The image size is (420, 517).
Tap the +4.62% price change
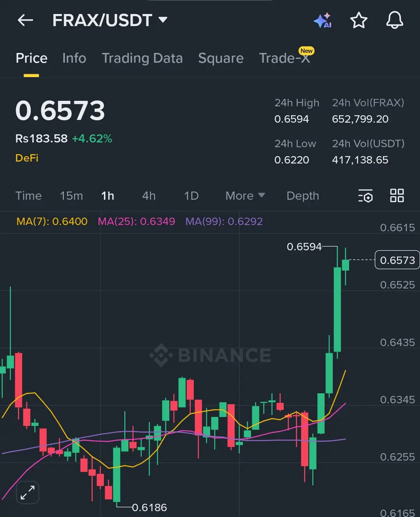(x=92, y=139)
